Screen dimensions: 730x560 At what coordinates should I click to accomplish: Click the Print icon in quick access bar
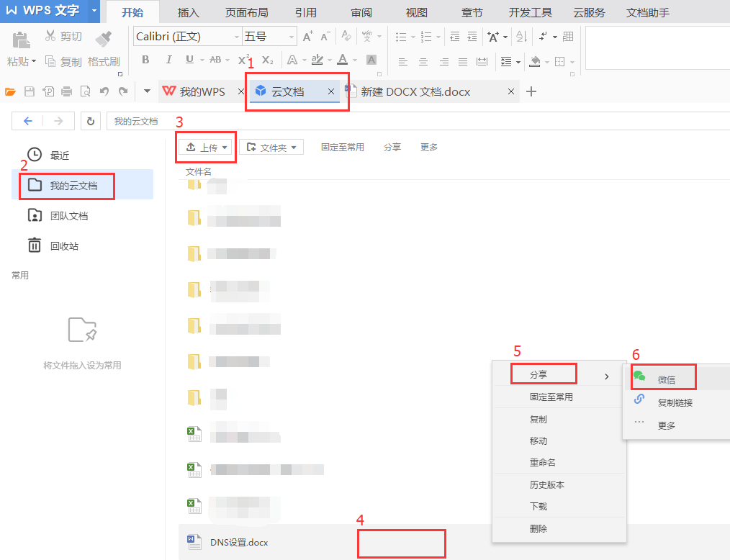coord(66,91)
